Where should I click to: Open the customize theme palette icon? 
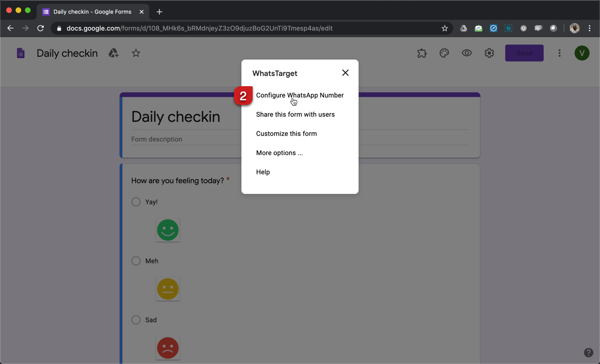click(444, 53)
